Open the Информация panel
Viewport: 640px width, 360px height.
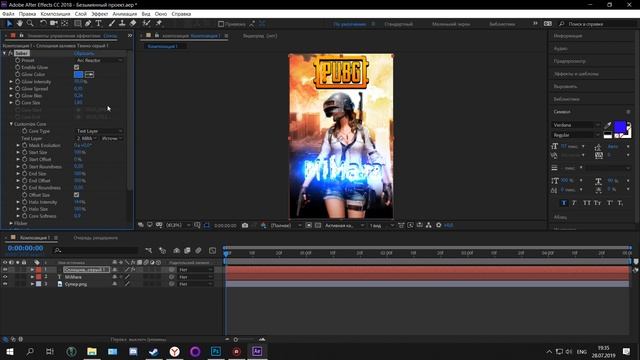click(568, 36)
